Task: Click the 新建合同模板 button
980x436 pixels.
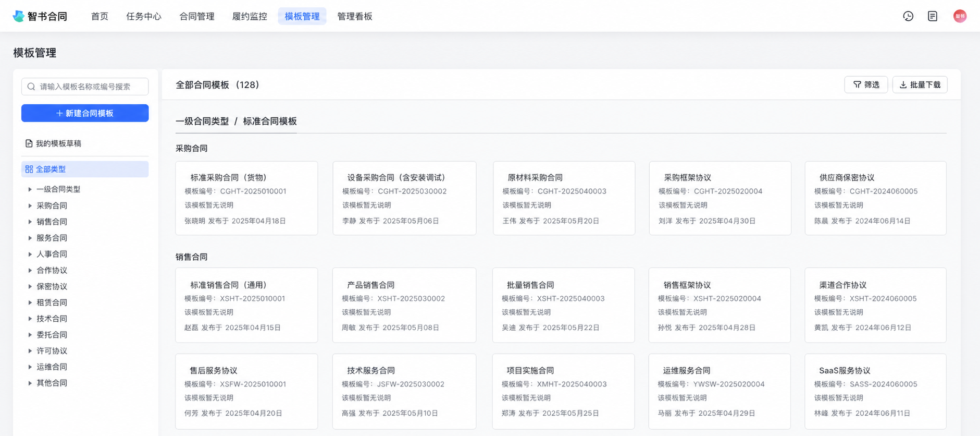Action: pos(85,113)
